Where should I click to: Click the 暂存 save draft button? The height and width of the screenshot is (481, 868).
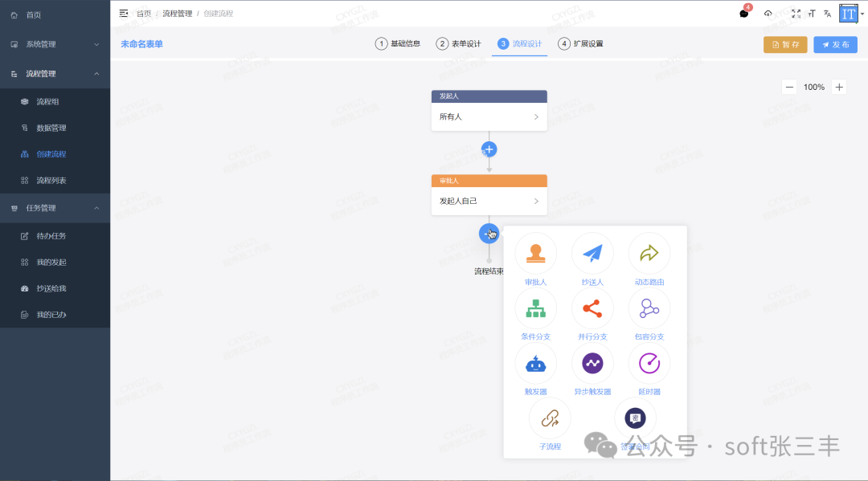[x=784, y=44]
